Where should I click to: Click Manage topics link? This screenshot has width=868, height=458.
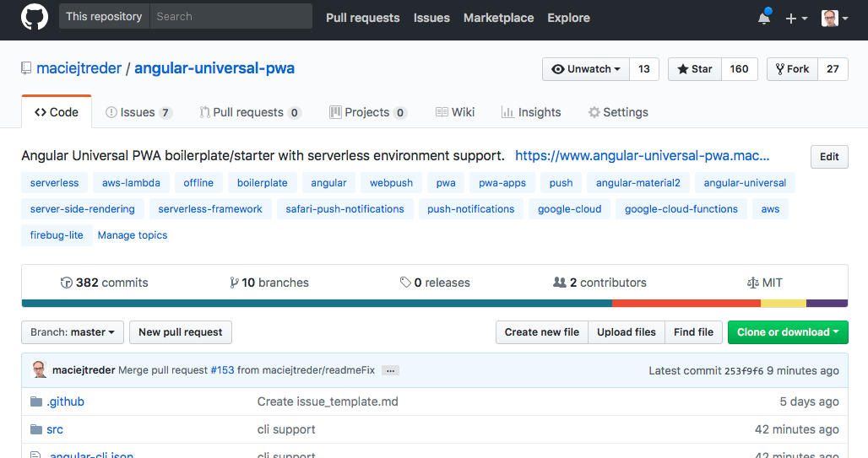click(x=133, y=235)
